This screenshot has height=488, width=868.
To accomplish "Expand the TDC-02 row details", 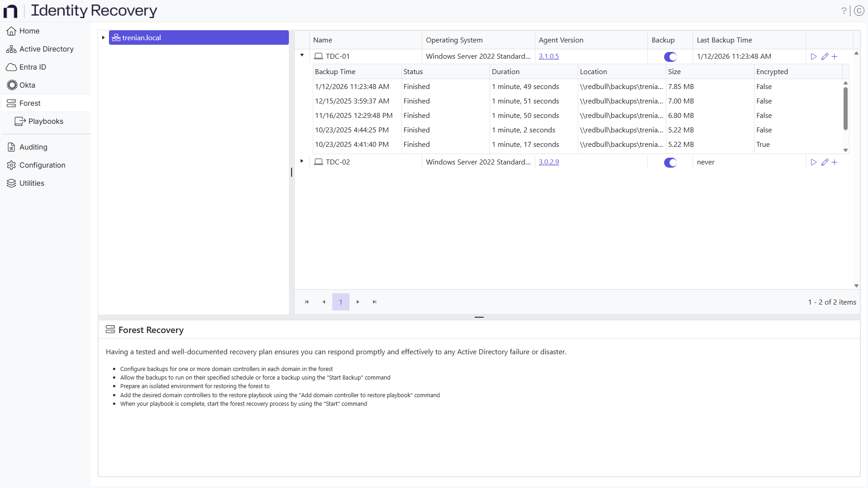I will coord(302,161).
